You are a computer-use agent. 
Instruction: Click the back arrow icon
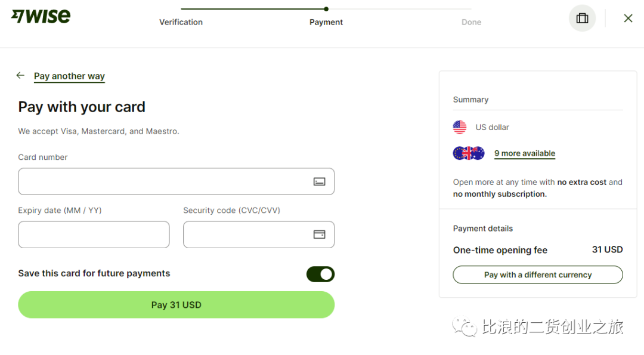tap(20, 75)
